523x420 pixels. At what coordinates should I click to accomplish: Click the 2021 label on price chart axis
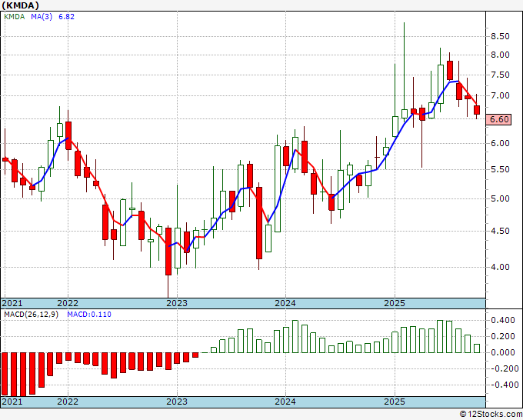pyautogui.click(x=12, y=303)
